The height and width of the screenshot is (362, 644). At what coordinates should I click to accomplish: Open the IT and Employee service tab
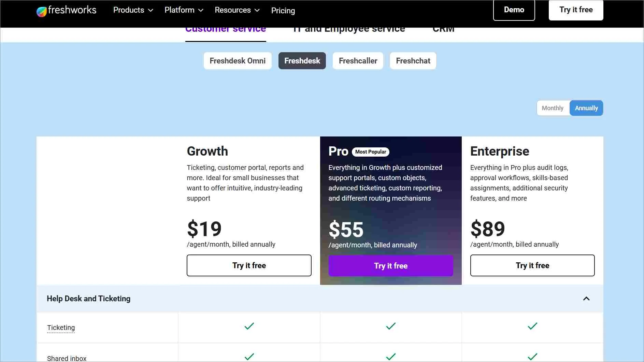pyautogui.click(x=348, y=29)
